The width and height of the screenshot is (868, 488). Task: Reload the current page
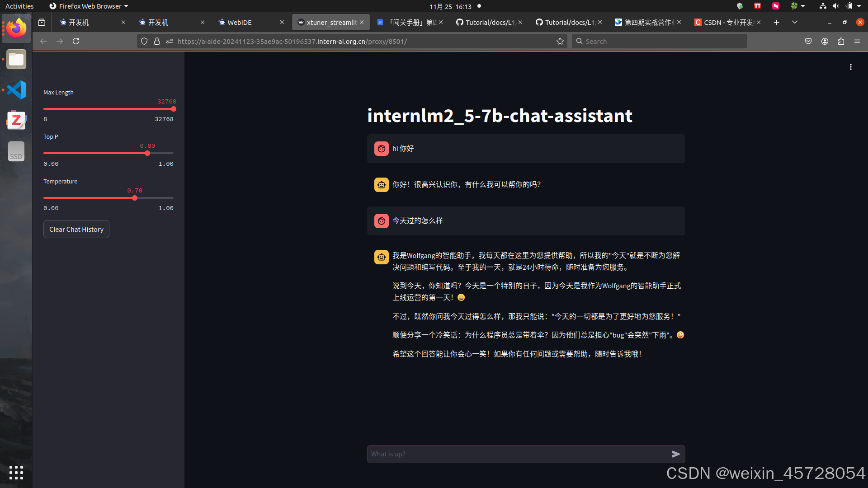[76, 41]
